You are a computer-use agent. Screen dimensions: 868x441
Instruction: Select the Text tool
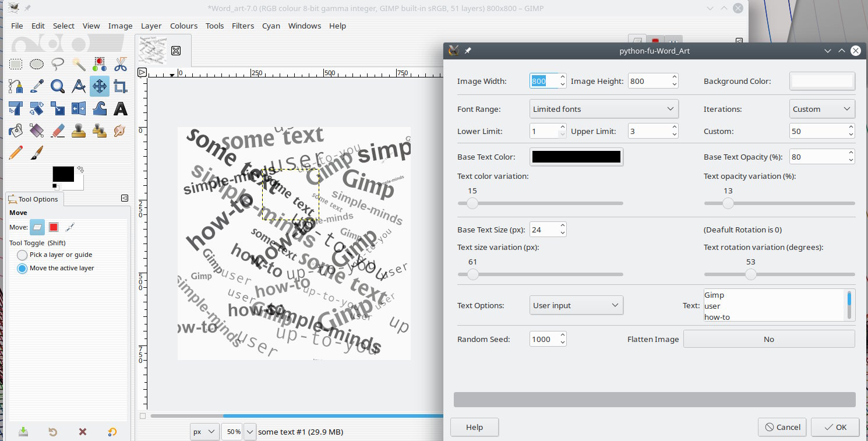coord(121,108)
